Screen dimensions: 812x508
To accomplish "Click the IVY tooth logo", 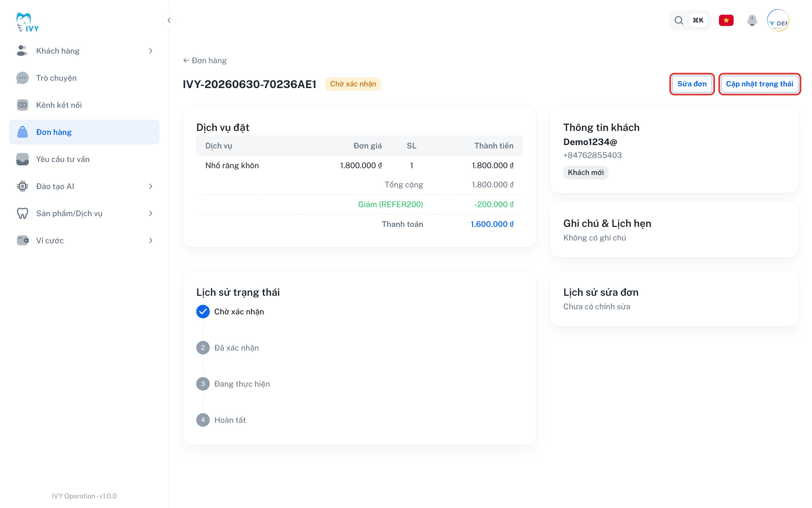I will click(x=28, y=22).
